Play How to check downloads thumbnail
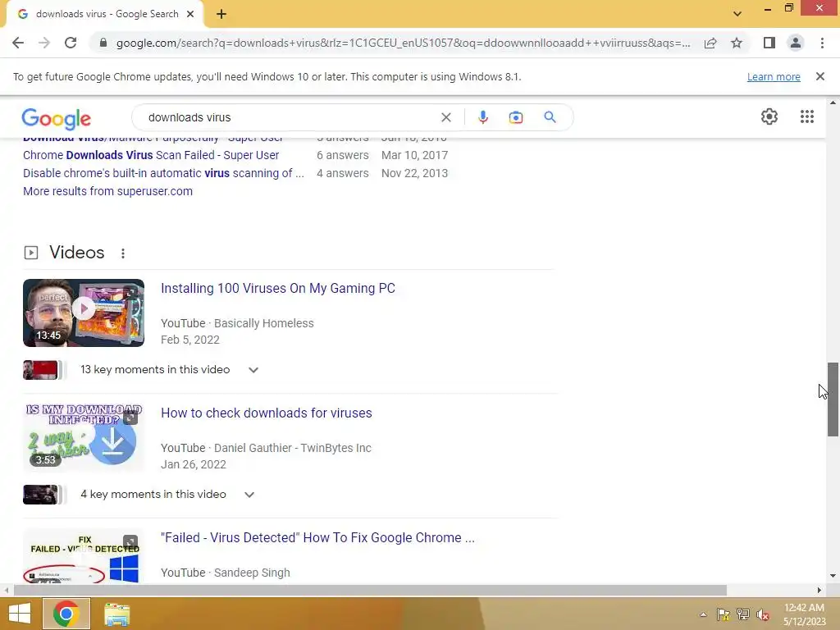The width and height of the screenshot is (840, 630). tap(84, 437)
